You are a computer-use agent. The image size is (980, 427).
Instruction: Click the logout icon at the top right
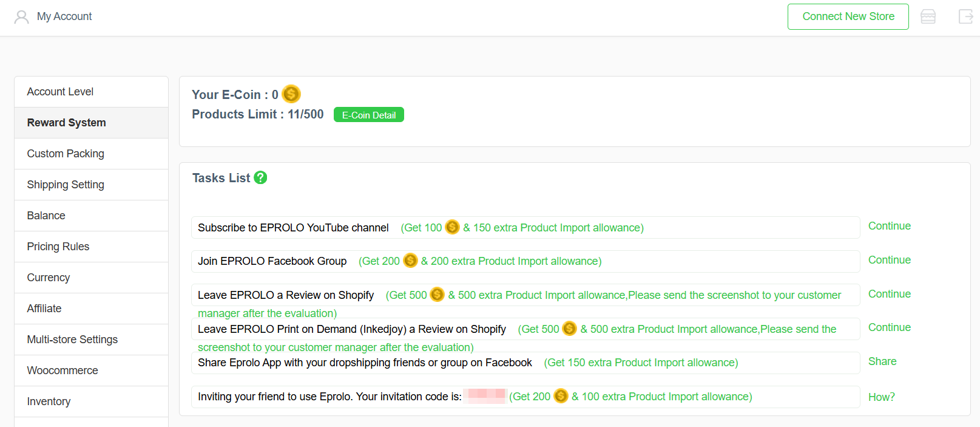[x=965, y=16]
